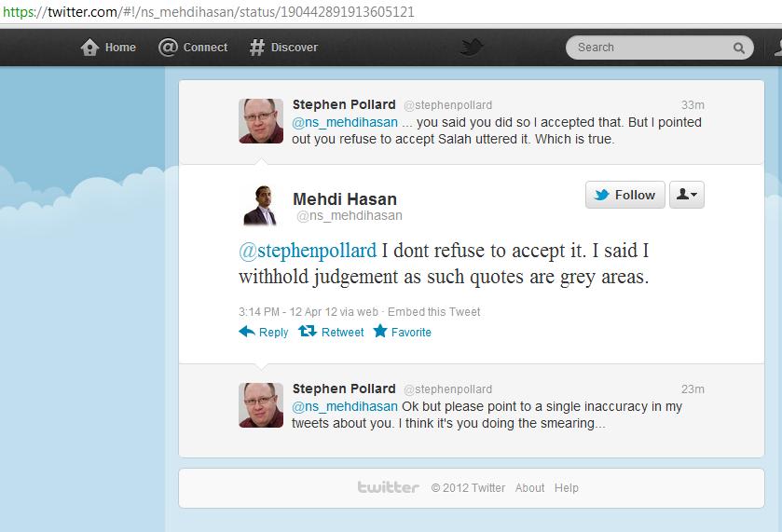Click the Connect @ icon
Image resolution: width=782 pixels, height=532 pixels.
pyautogui.click(x=168, y=48)
